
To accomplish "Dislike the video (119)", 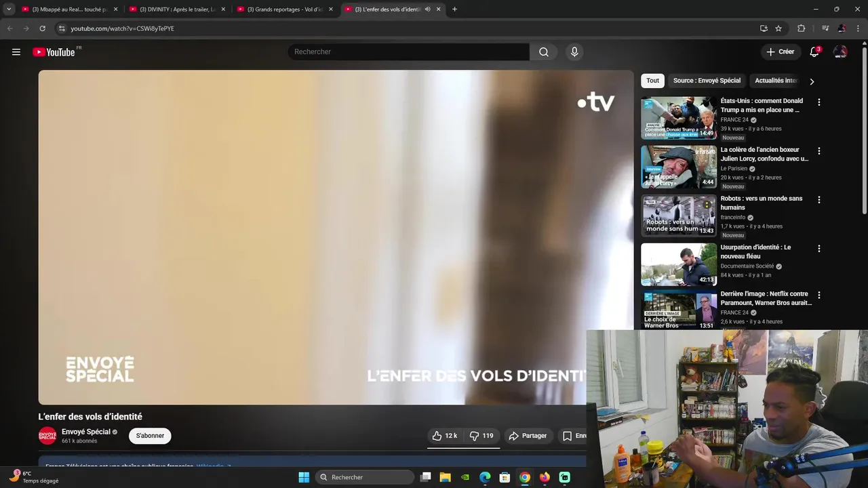I will point(481,436).
